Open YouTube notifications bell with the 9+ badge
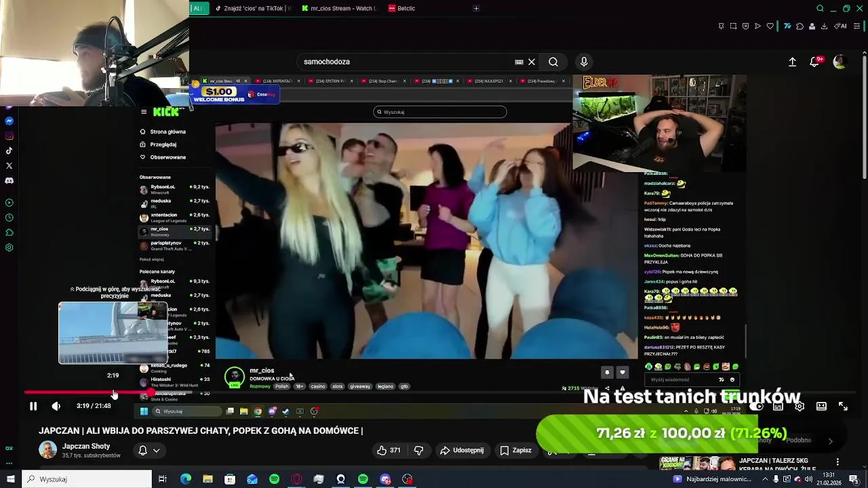 [x=816, y=62]
